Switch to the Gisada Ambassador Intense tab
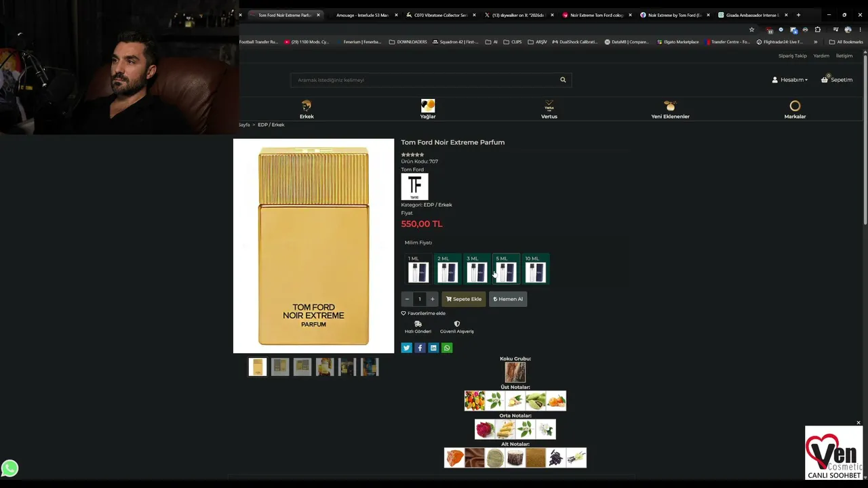Screen dimensions: 868x488 point(753,15)
